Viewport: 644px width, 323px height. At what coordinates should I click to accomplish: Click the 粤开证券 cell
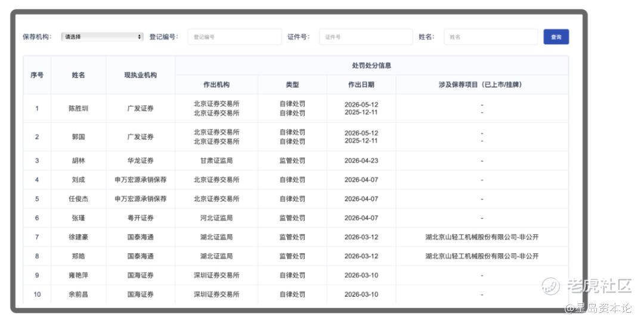tap(141, 218)
